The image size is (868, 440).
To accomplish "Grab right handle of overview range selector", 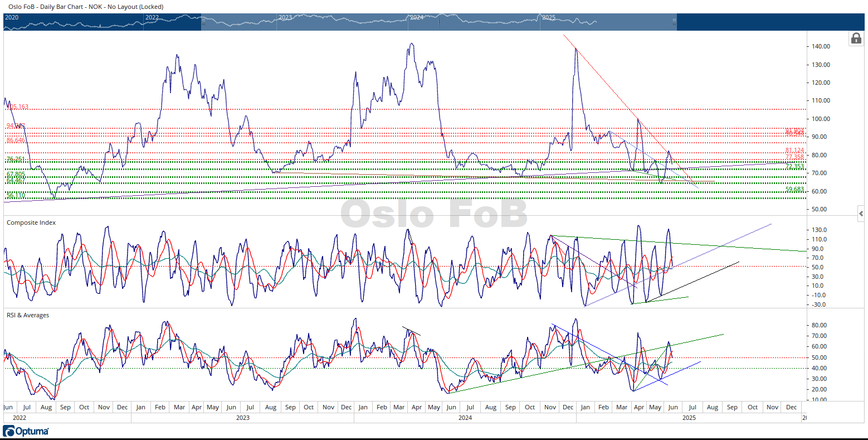I will (x=674, y=22).
